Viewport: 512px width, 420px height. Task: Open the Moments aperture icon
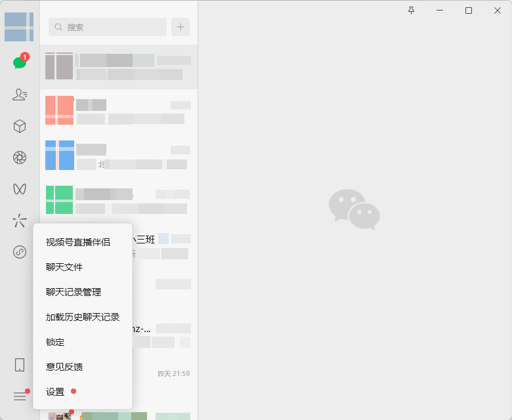click(x=20, y=157)
